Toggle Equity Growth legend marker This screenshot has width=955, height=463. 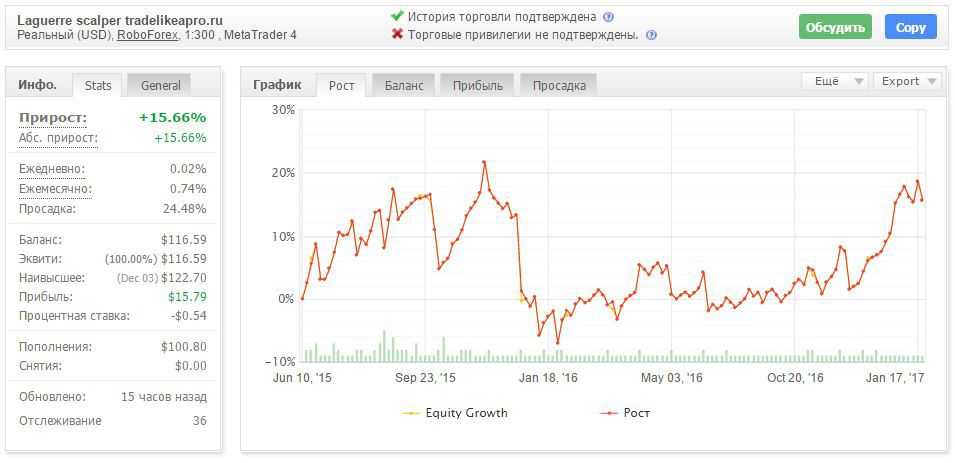click(411, 412)
